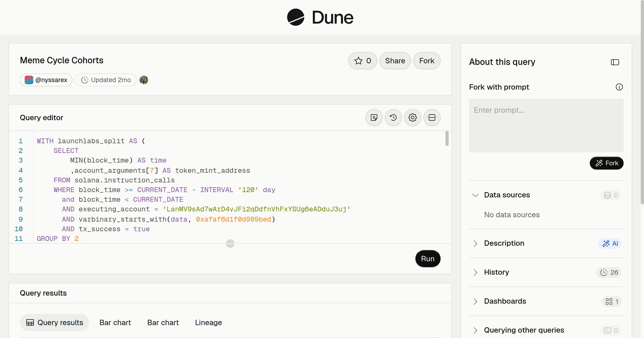Click the query editor vertical scrollbar
Screen dimensions: 644x338
(447, 138)
